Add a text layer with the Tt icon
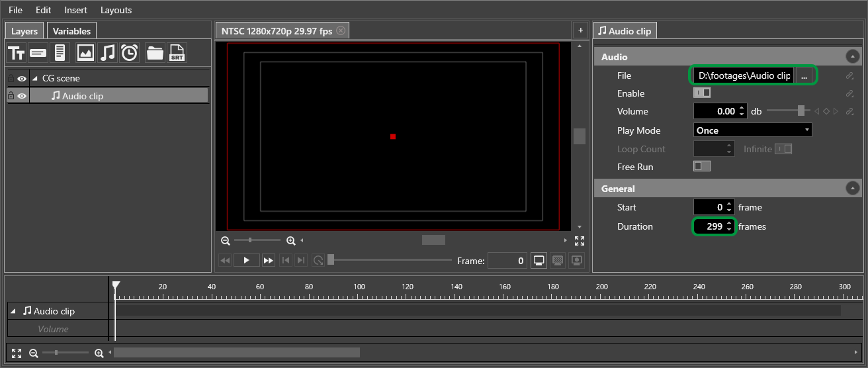The height and width of the screenshot is (368, 868). tap(16, 53)
